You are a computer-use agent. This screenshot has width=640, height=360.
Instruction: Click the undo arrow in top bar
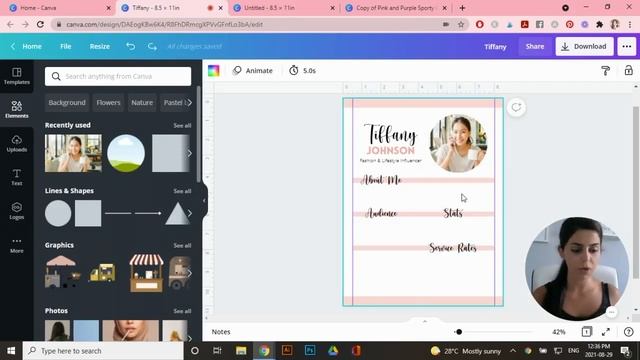pos(131,47)
